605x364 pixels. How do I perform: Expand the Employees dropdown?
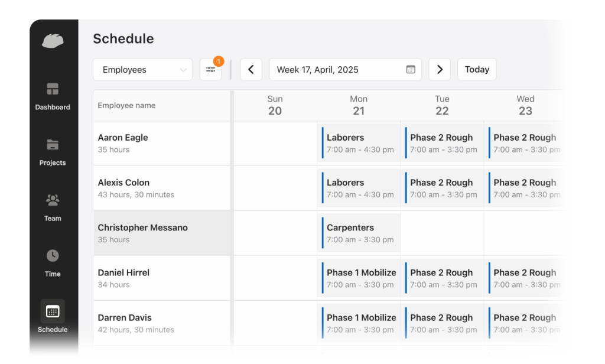142,70
